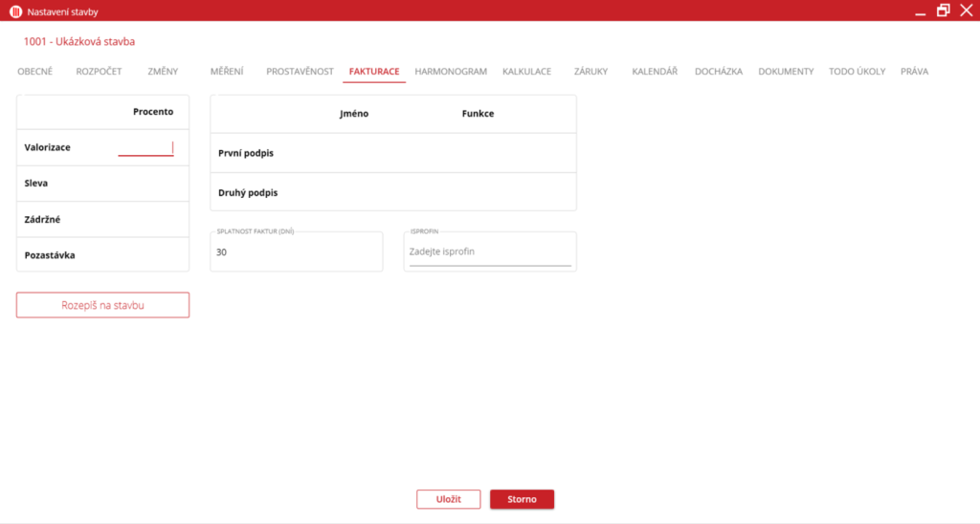The image size is (980, 524).
Task: Restore down the Nastavení stavby window
Action: [944, 11]
